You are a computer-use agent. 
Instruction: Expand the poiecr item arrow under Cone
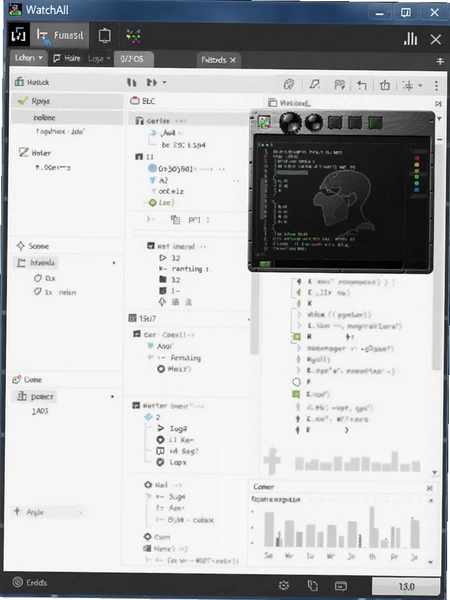[x=112, y=397]
